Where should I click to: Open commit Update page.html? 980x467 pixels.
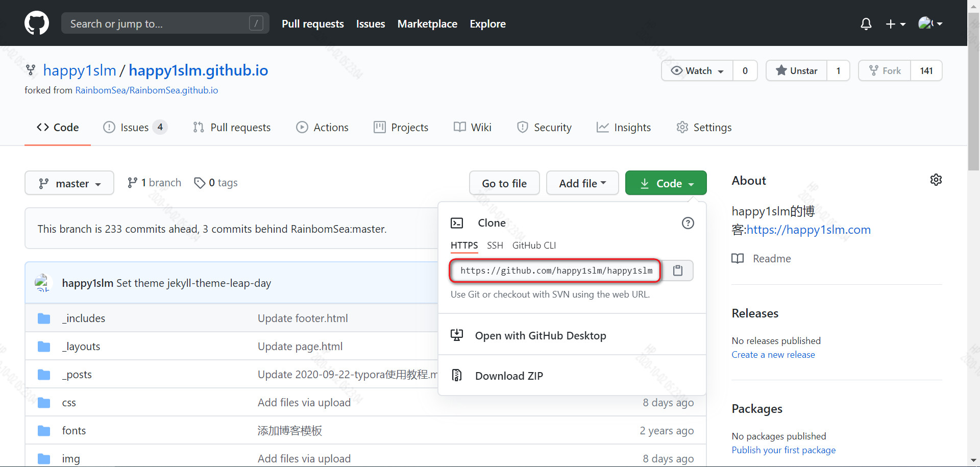(300, 347)
